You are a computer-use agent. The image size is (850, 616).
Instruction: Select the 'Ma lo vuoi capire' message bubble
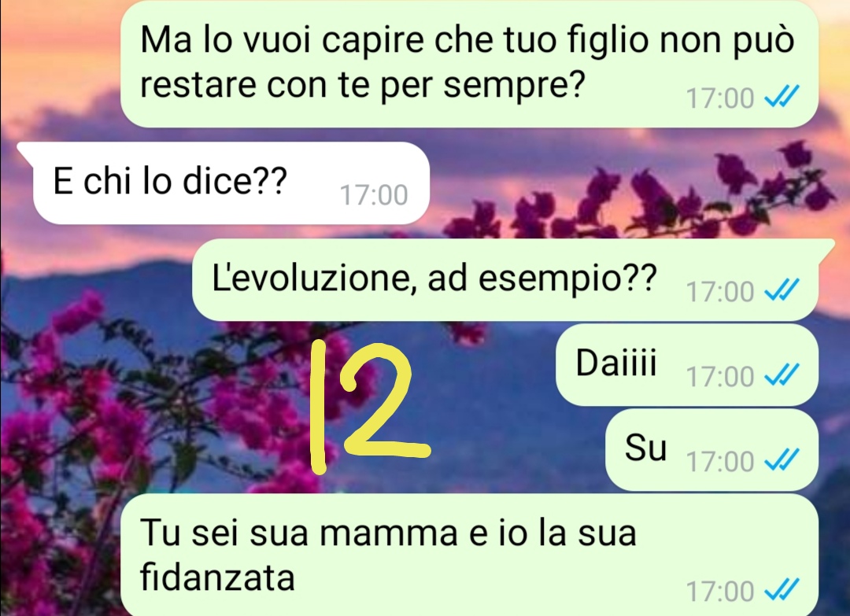(469, 64)
